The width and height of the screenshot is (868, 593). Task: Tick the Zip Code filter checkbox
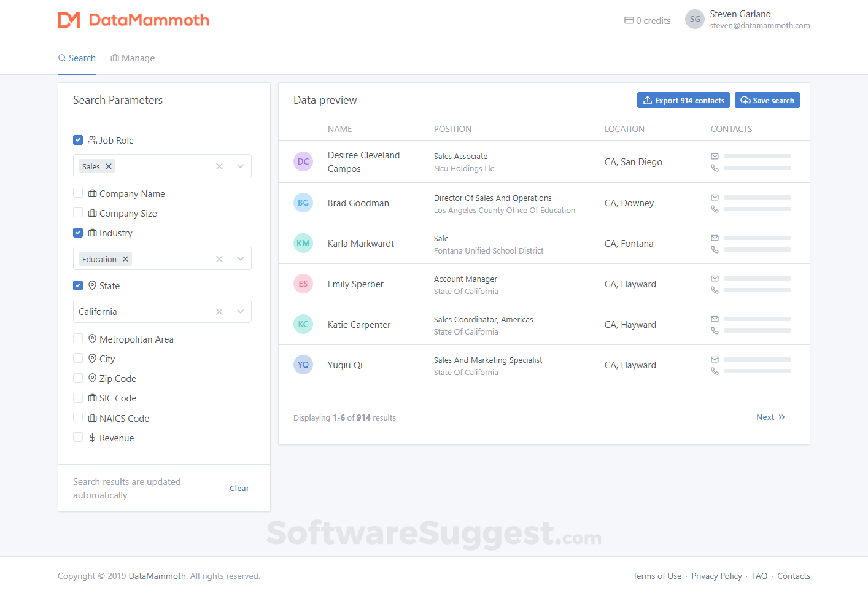(78, 378)
